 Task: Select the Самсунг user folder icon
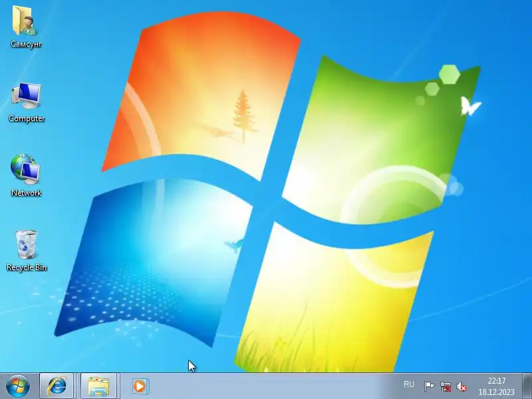[26, 27]
